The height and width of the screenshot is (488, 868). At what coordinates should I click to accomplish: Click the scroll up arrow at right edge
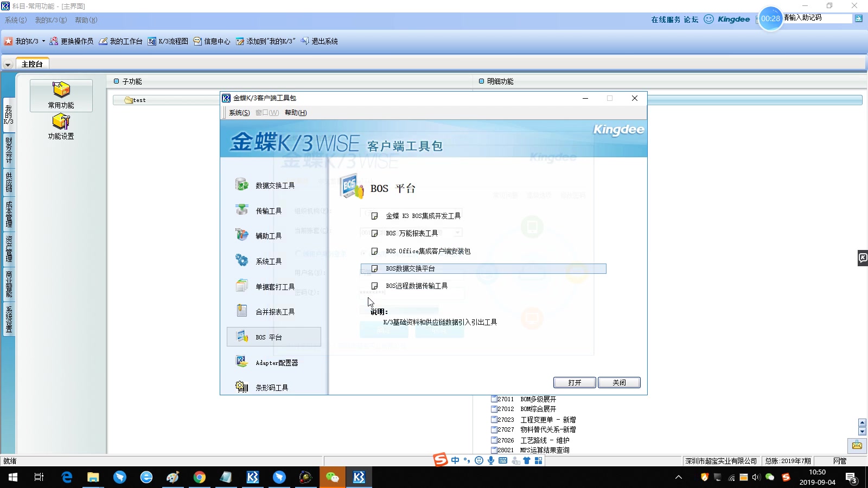862,423
